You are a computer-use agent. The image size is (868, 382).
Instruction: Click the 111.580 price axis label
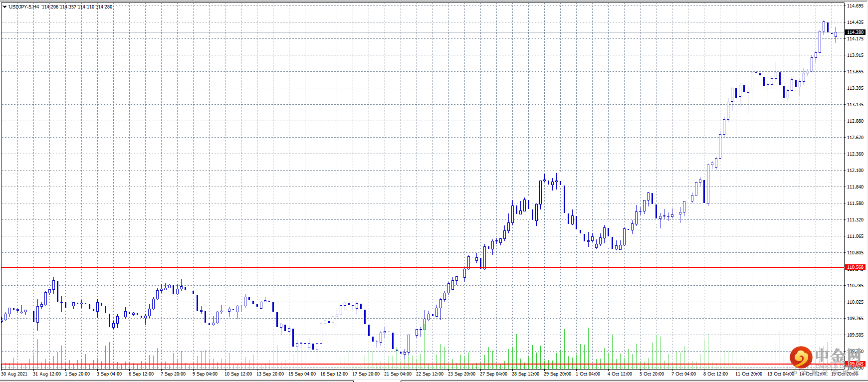pyautogui.click(x=855, y=203)
